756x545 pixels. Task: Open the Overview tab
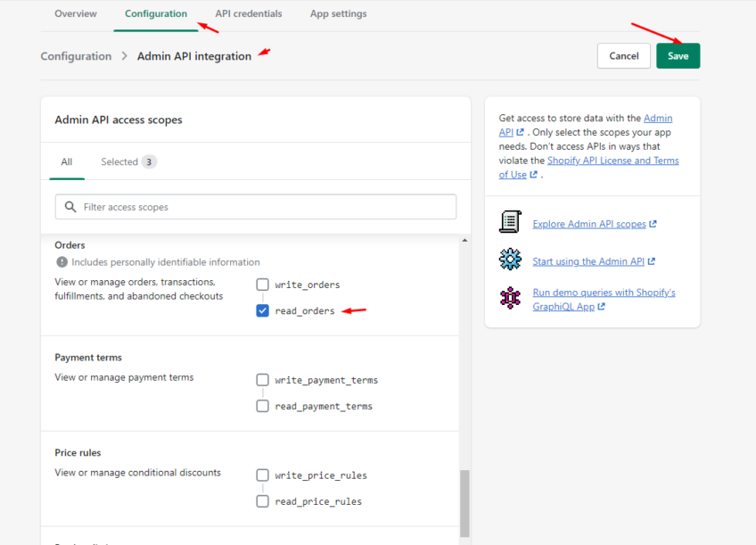click(76, 13)
